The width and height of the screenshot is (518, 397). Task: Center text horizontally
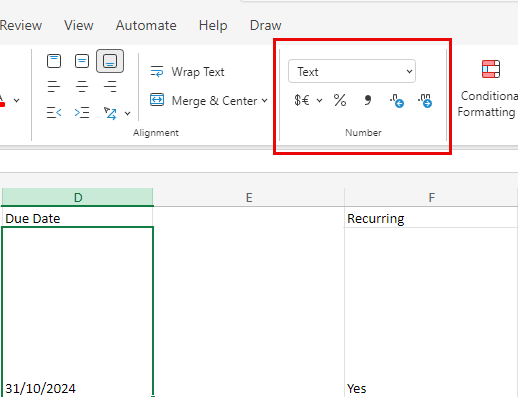click(82, 86)
